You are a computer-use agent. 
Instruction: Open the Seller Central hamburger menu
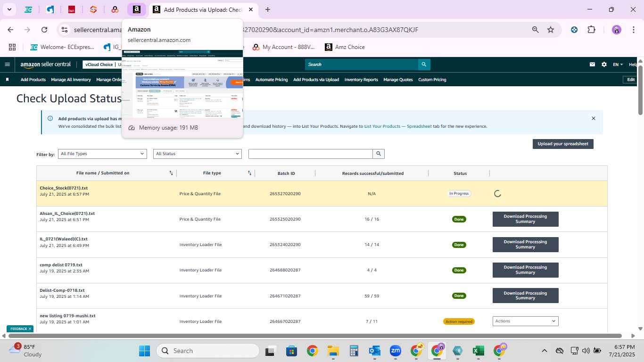pos(7,65)
